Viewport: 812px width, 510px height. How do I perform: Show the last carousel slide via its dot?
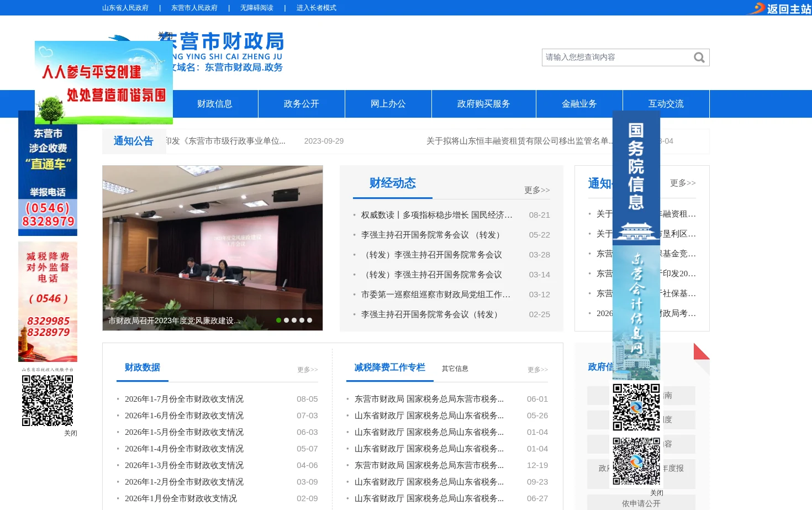309,320
